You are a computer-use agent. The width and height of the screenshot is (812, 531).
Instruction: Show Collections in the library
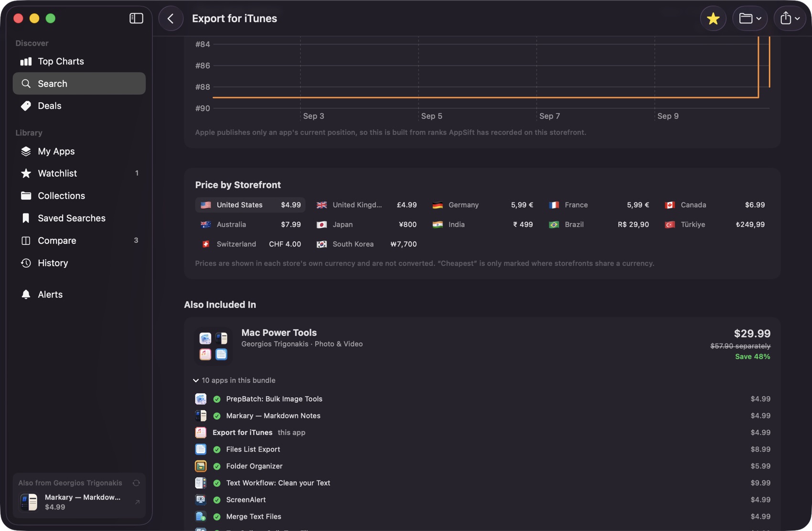click(x=79, y=196)
